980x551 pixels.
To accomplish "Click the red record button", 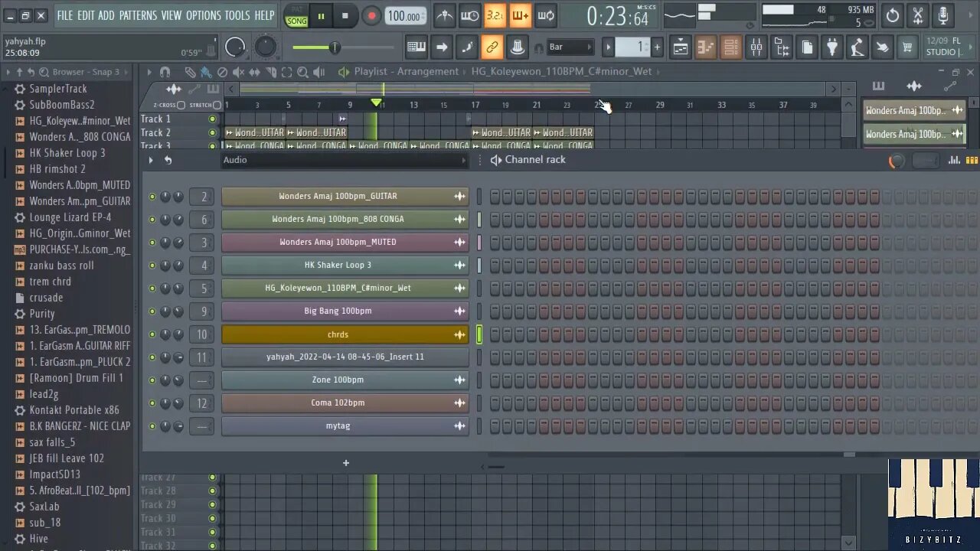I will [x=371, y=15].
